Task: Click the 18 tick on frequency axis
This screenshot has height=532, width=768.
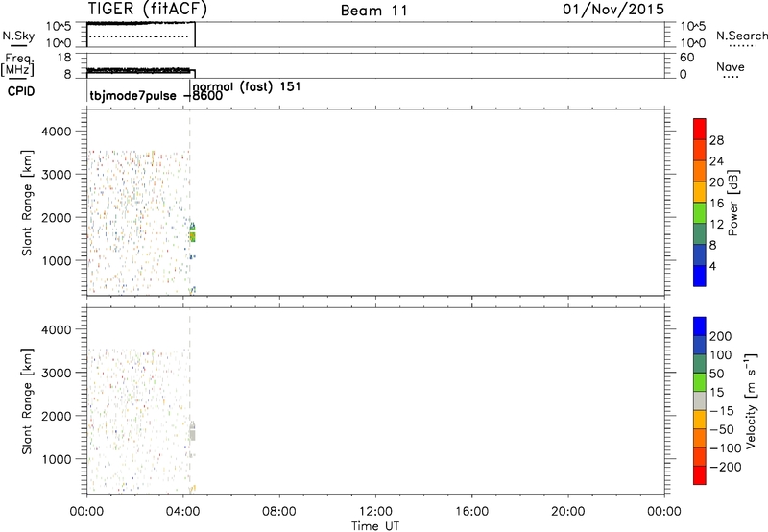Action: [x=64, y=58]
